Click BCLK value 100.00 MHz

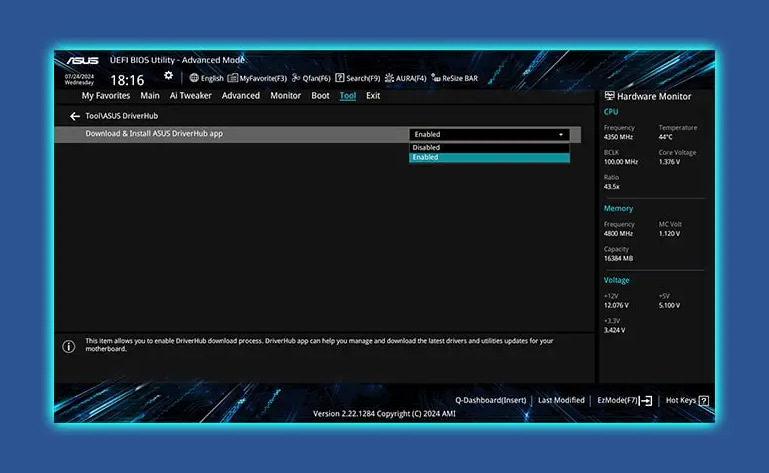621,162
